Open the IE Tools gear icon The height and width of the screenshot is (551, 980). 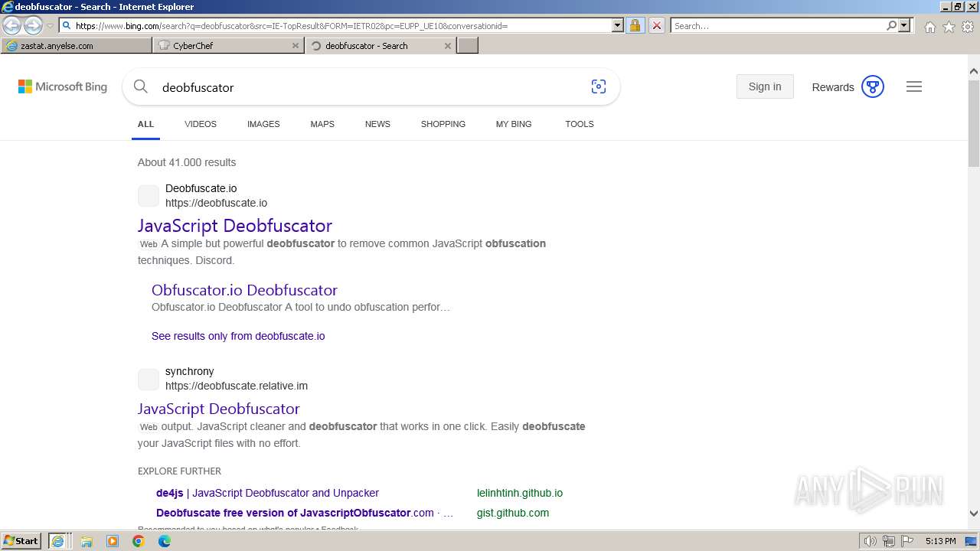(x=968, y=27)
